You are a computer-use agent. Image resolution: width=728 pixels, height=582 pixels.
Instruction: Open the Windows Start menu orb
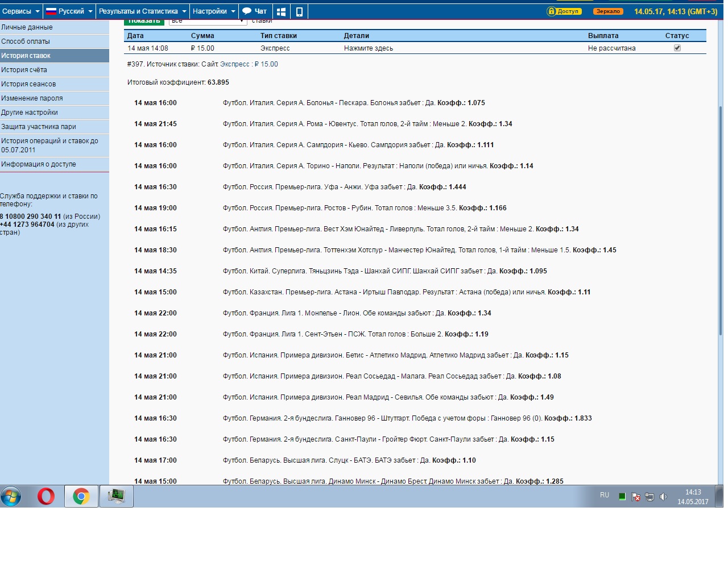pyautogui.click(x=11, y=496)
